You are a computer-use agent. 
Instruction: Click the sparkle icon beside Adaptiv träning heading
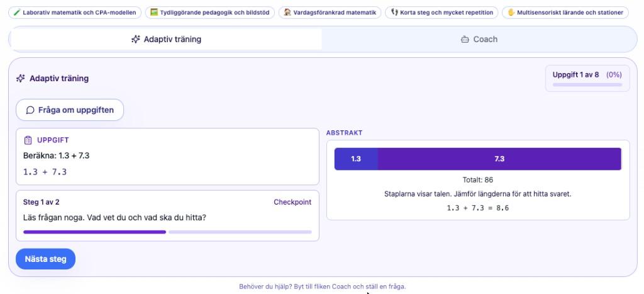click(21, 78)
